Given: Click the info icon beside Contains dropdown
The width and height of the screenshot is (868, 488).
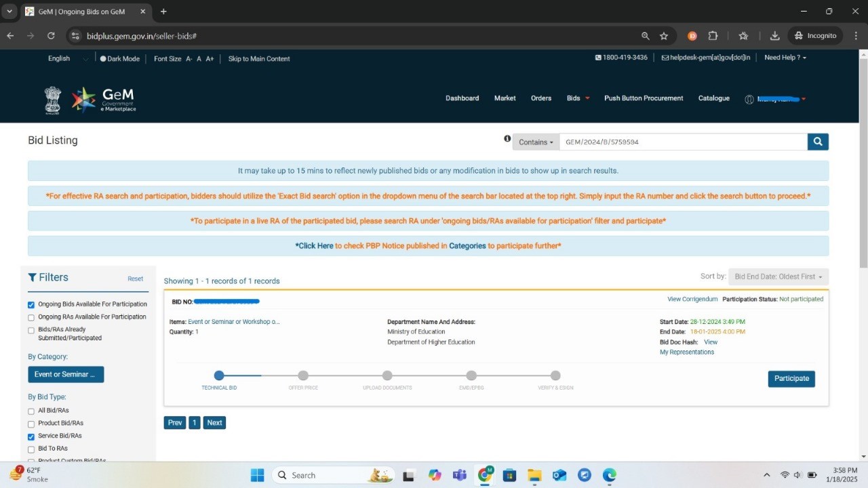Looking at the screenshot, I should (x=507, y=138).
